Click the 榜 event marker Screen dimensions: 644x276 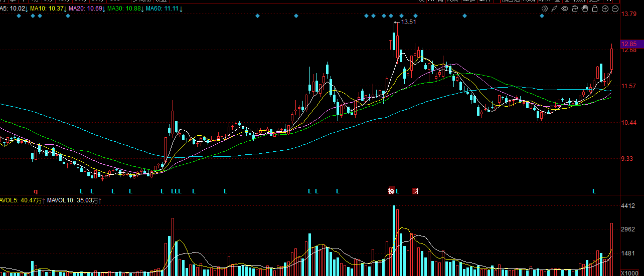[391, 191]
